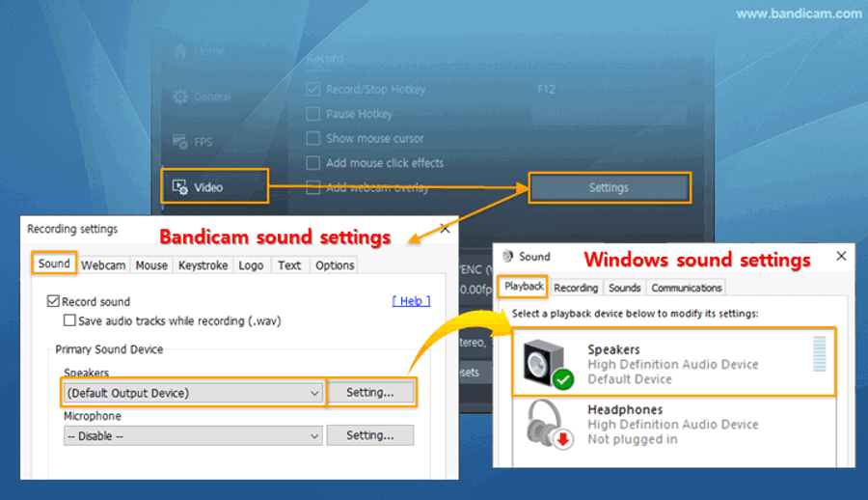The image size is (868, 500).
Task: Click 'Default Device' text under Speakers
Action: 630,379
